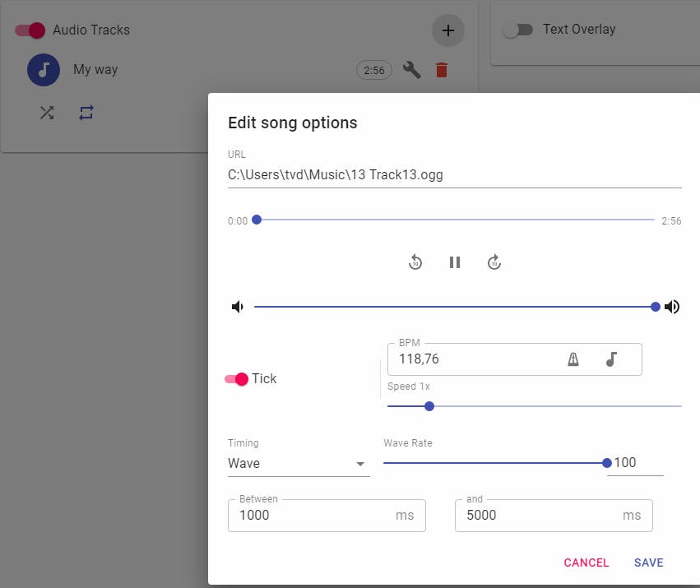Pause the song playback
The width and height of the screenshot is (700, 588).
pyautogui.click(x=455, y=262)
